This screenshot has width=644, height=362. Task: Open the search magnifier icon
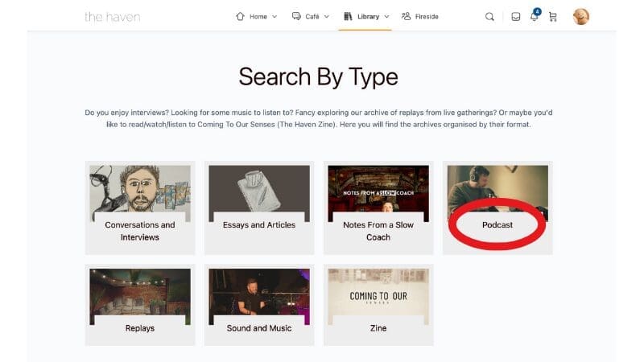(489, 17)
